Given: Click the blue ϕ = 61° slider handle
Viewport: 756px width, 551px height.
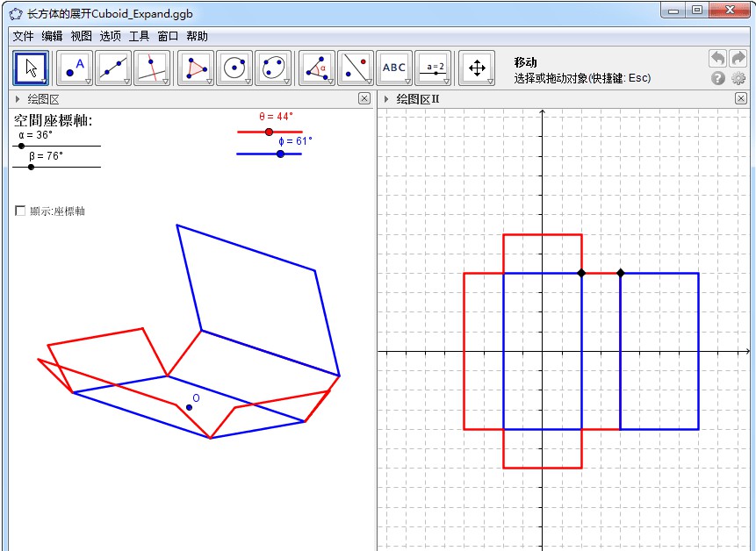Looking at the screenshot, I should coord(281,154).
